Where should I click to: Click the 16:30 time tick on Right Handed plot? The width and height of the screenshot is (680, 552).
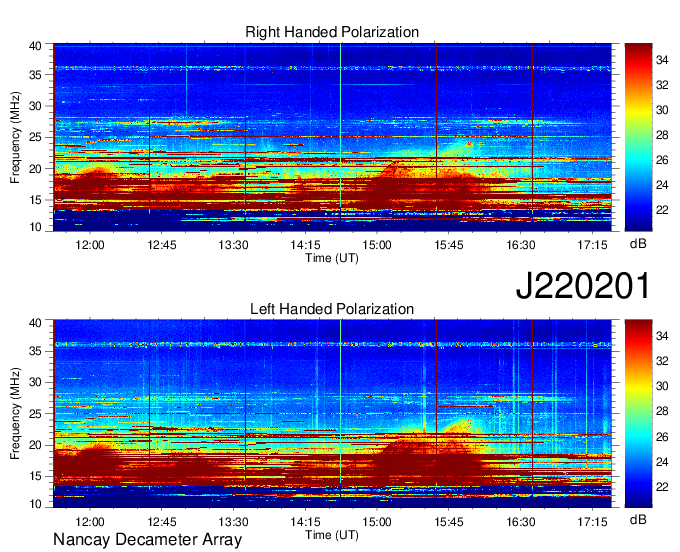(x=521, y=245)
